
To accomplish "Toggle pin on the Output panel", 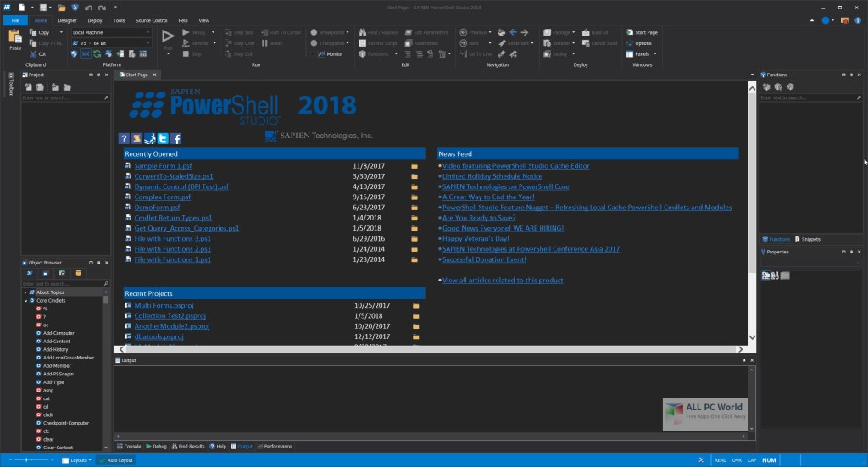I will click(744, 360).
